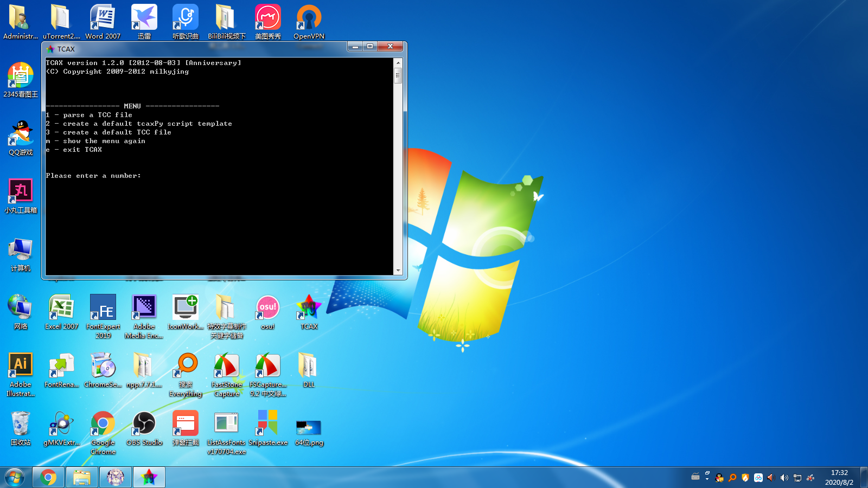Click TCAX console scrollbar thumb
This screenshot has height=488, width=868.
(x=398, y=76)
